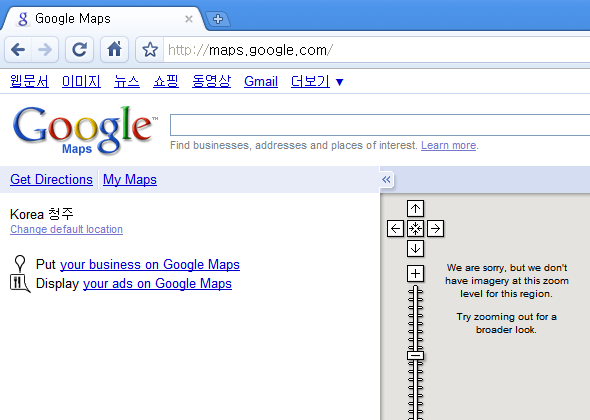Click the browser forward arrow button
This screenshot has height=420, width=590.
tap(45, 49)
